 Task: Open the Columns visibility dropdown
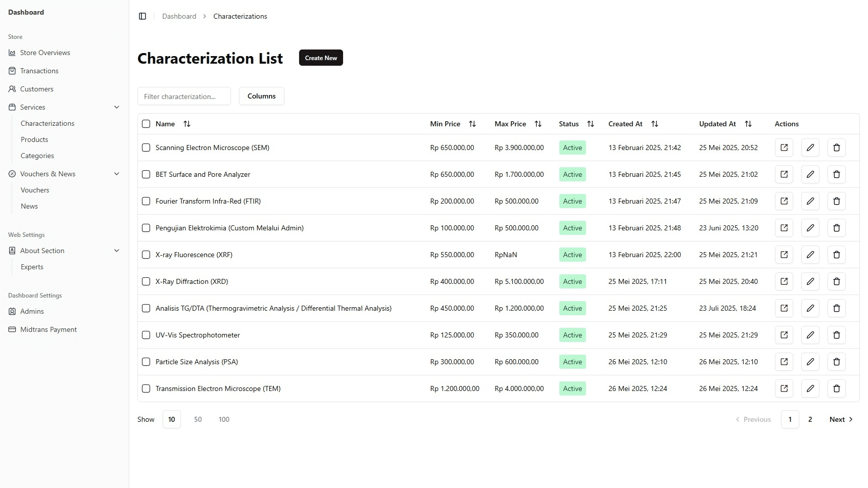261,96
